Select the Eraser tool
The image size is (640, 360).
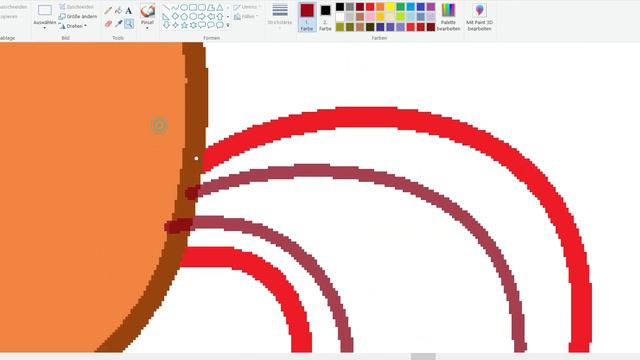pos(108,24)
